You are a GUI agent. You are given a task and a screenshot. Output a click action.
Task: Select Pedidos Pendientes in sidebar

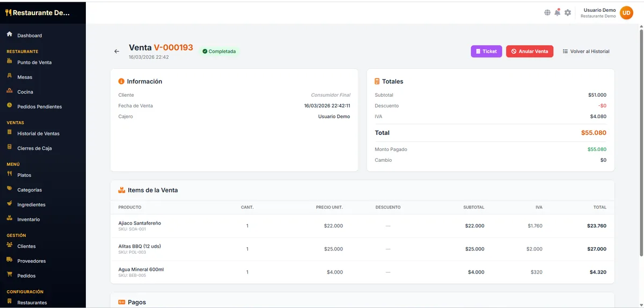[x=39, y=107]
